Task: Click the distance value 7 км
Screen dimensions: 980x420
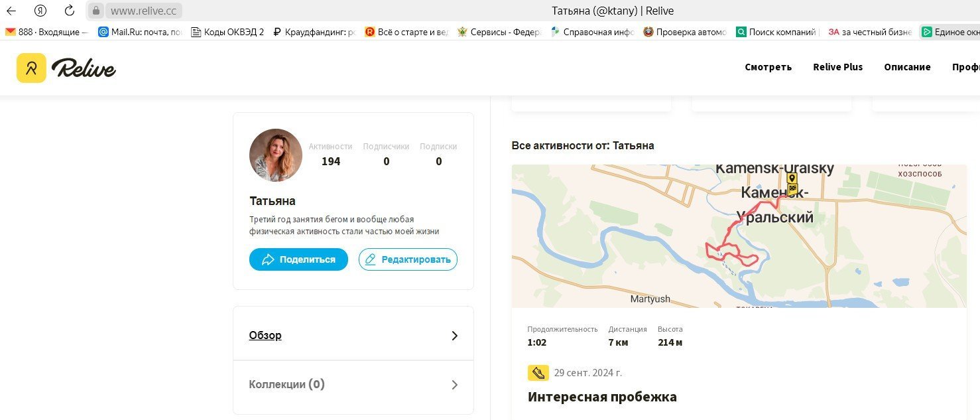Action: tap(618, 342)
